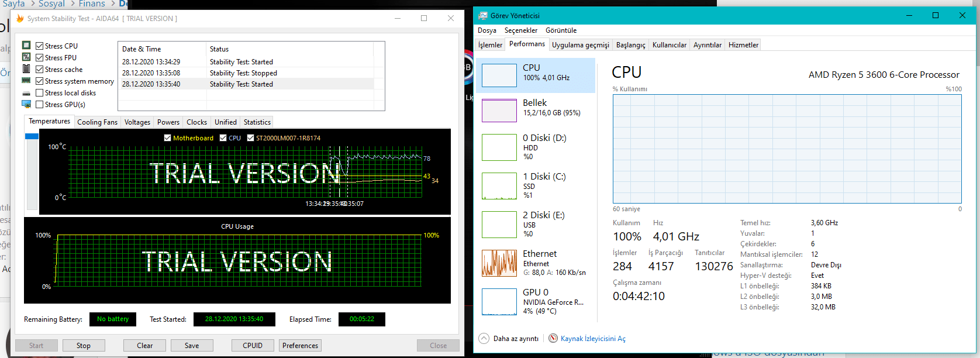This screenshot has width=980, height=358.
Task: Select the 1 Diski (C:) SSD entry
Action: point(536,185)
